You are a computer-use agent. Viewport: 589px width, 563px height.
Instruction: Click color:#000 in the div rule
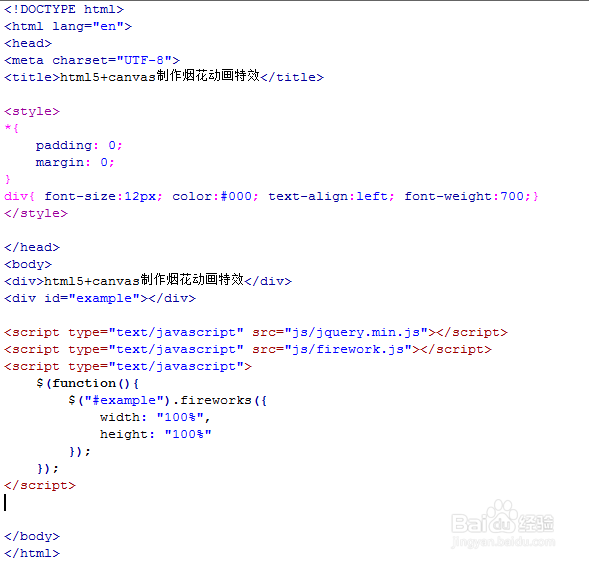[215, 196]
